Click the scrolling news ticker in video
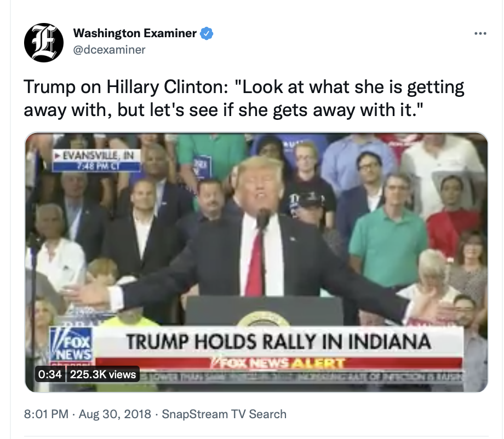504x439 pixels. (301, 376)
